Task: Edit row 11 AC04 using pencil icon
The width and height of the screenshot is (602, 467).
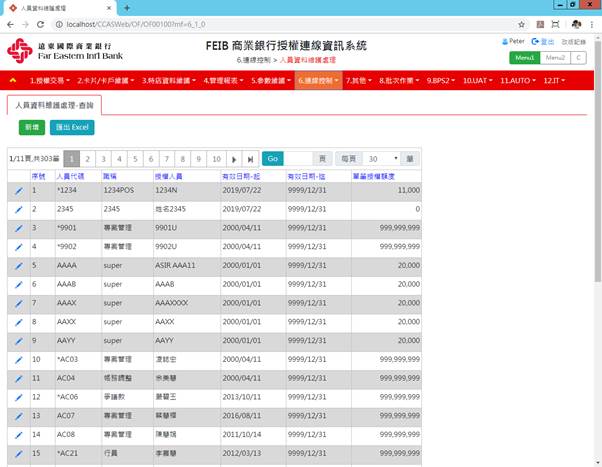Action: coord(18,379)
